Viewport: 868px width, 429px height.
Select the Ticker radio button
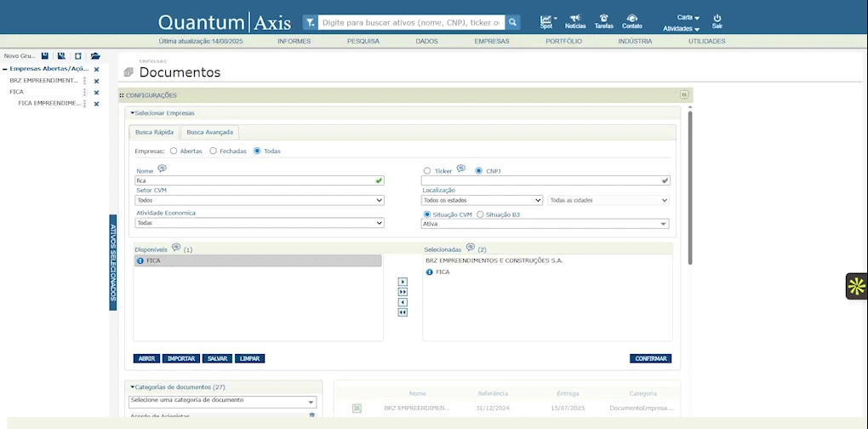pyautogui.click(x=427, y=171)
